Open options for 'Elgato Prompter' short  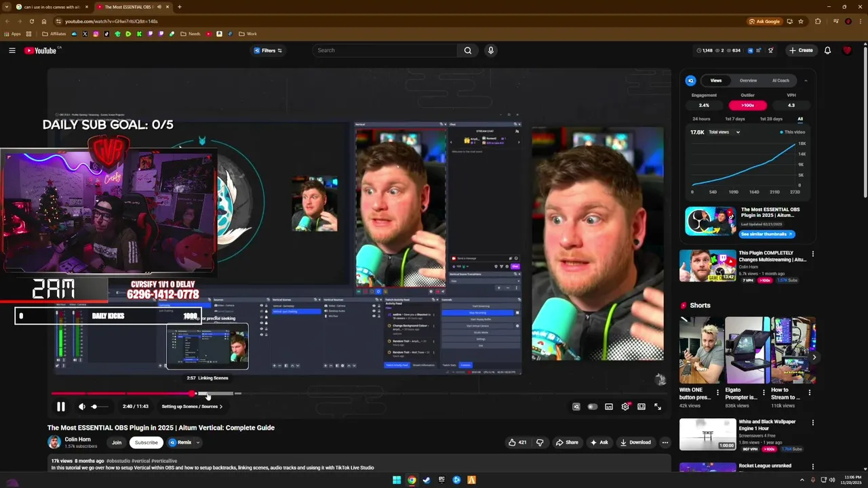pos(764,392)
